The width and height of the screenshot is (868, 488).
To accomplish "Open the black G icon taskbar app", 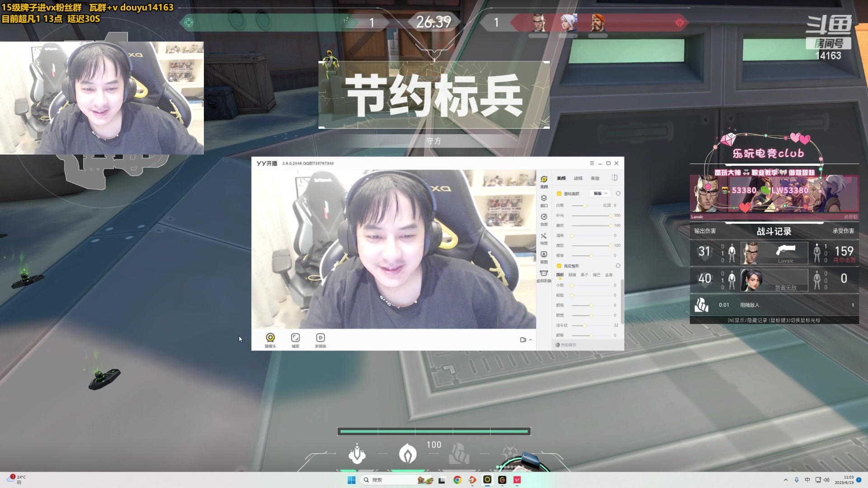I will pyautogui.click(x=502, y=480).
